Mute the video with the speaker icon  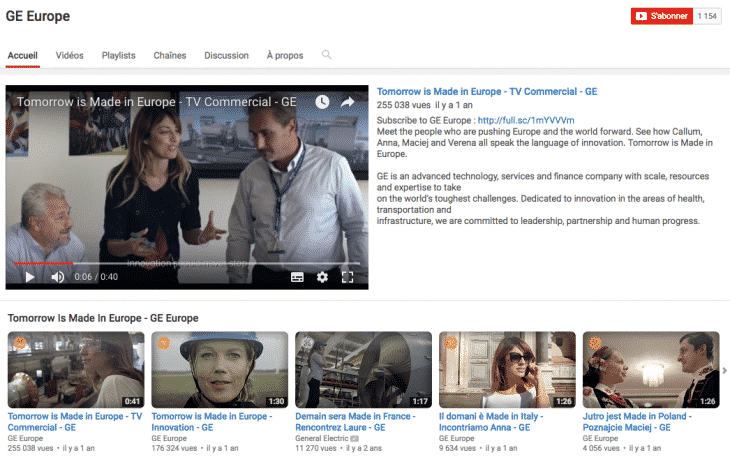pos(58,277)
